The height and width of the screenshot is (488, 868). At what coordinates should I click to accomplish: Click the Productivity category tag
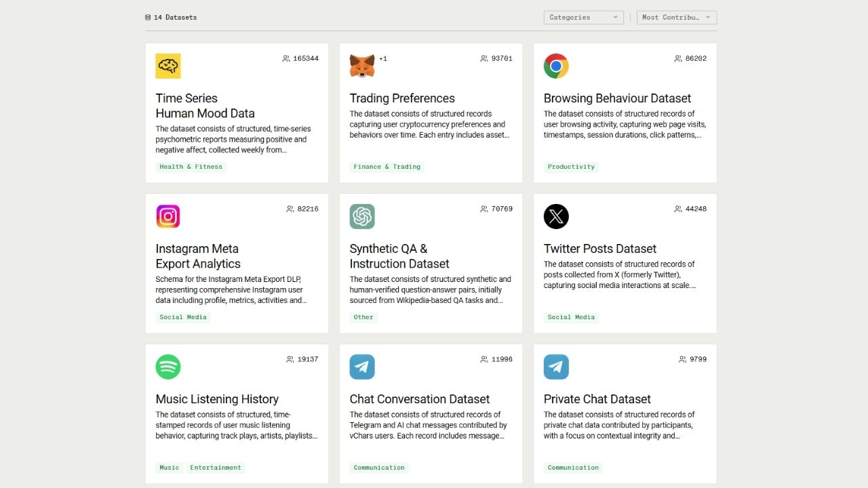click(x=571, y=167)
